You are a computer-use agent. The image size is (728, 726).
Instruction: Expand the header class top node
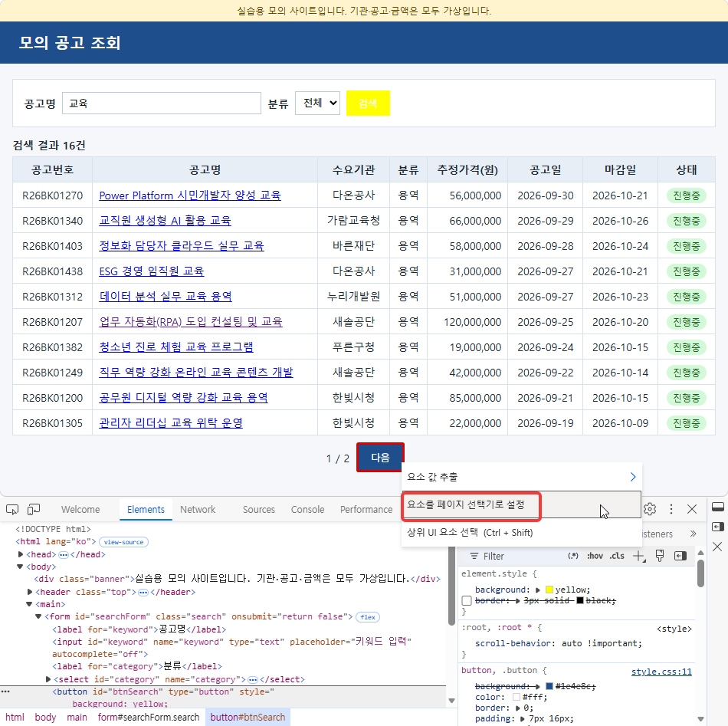[x=30, y=592]
